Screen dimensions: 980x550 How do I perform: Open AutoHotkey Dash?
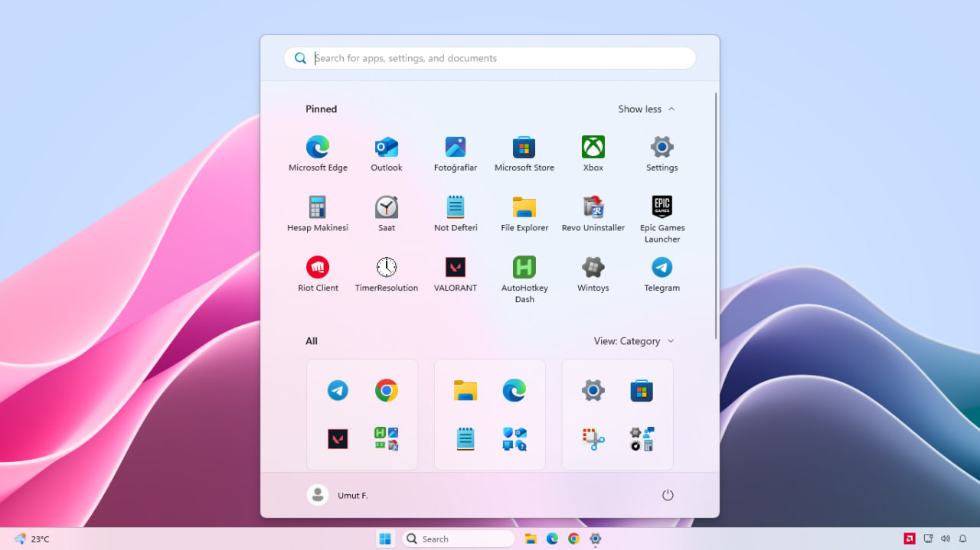524,280
